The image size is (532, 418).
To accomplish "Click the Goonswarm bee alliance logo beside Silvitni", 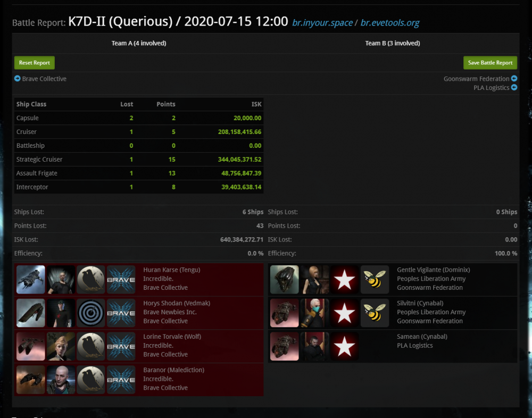I will [375, 313].
